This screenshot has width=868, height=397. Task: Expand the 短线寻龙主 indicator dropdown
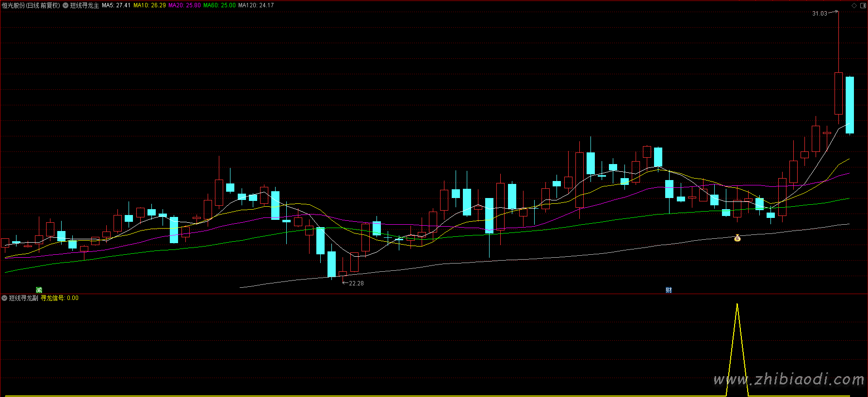click(66, 5)
